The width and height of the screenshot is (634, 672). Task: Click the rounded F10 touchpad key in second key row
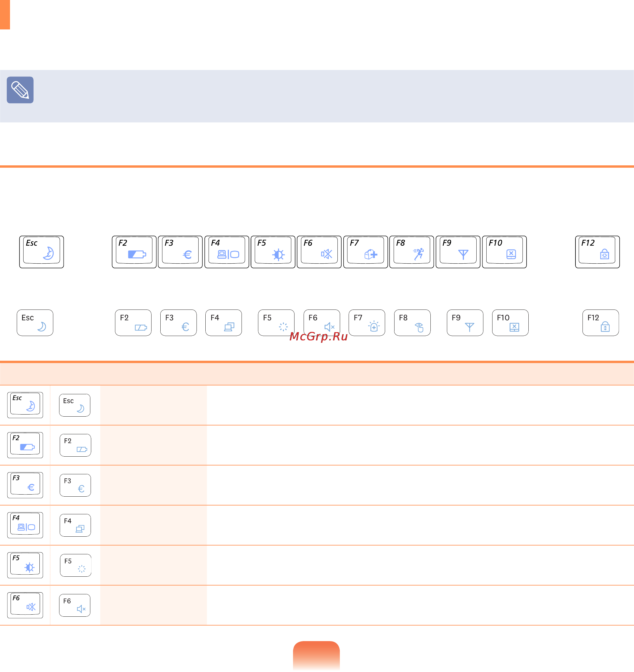tap(510, 322)
